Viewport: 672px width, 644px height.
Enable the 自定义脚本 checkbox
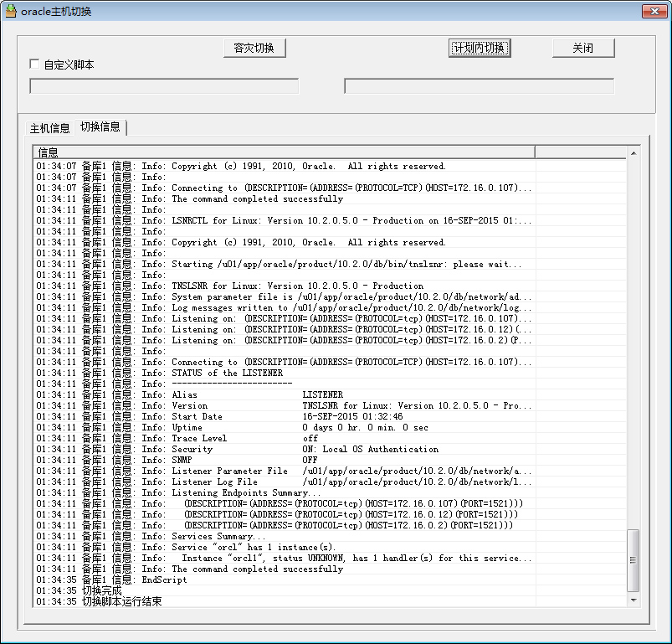coord(34,64)
